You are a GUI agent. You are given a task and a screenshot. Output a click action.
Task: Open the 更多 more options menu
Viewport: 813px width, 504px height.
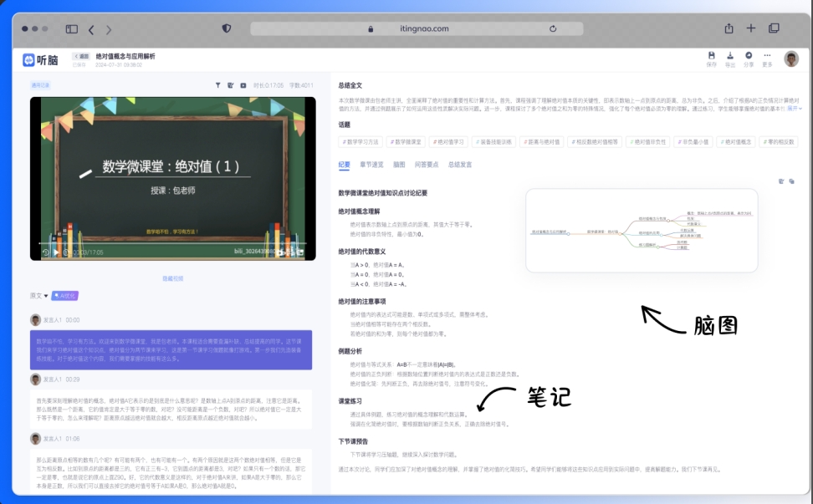(767, 58)
